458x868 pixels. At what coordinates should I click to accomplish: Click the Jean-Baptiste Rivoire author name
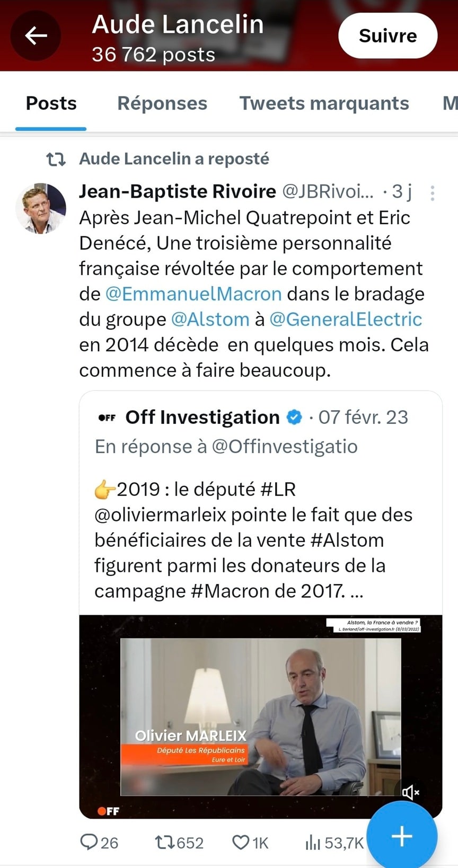pos(178,191)
